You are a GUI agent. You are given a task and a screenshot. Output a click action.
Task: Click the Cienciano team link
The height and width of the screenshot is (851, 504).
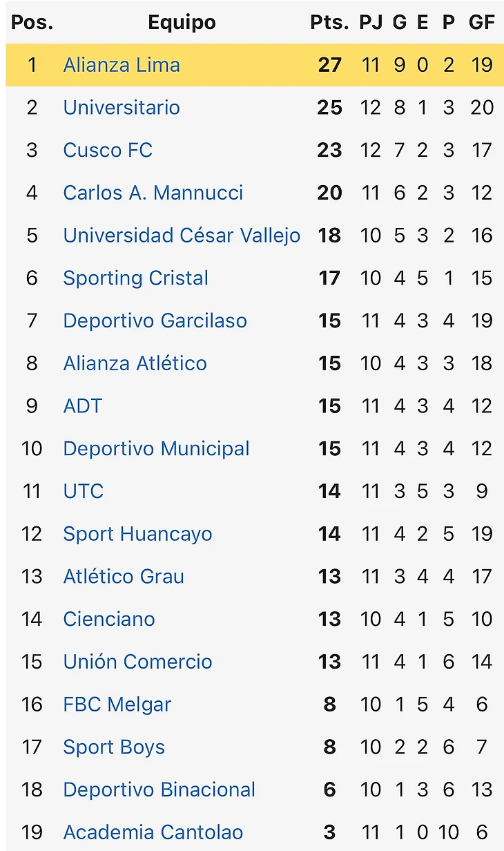pos(109,619)
